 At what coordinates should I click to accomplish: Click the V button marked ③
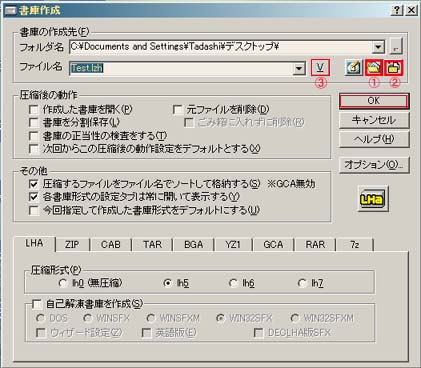tap(320, 68)
